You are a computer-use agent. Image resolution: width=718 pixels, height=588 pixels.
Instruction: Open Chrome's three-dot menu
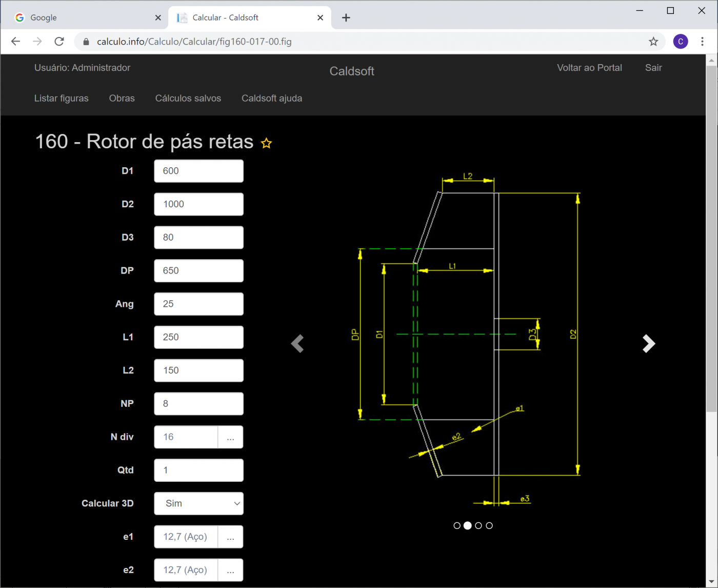tap(702, 42)
